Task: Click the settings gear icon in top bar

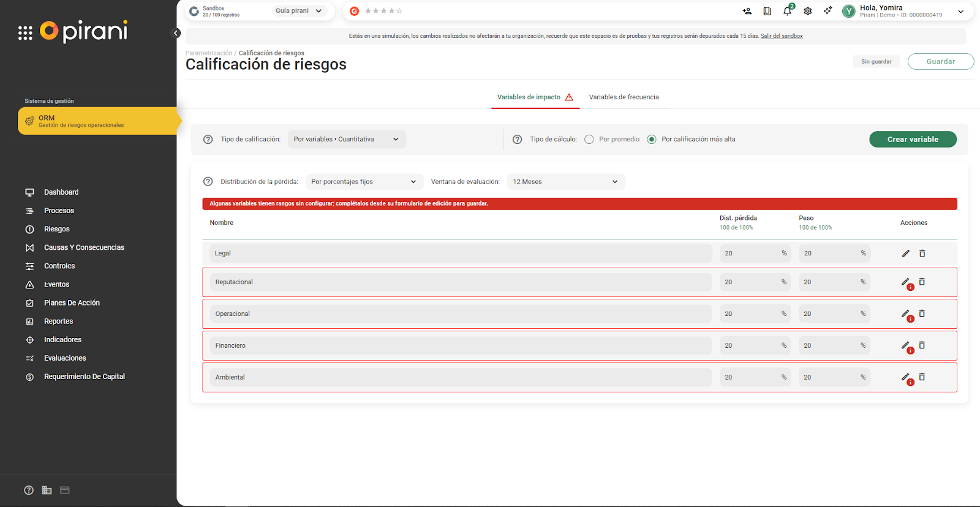Action: click(808, 11)
